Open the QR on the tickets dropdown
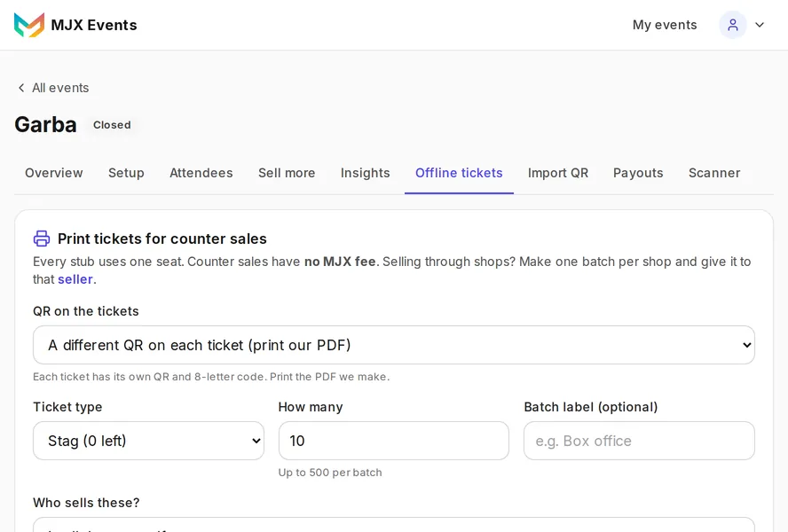The image size is (788, 532). click(x=393, y=345)
